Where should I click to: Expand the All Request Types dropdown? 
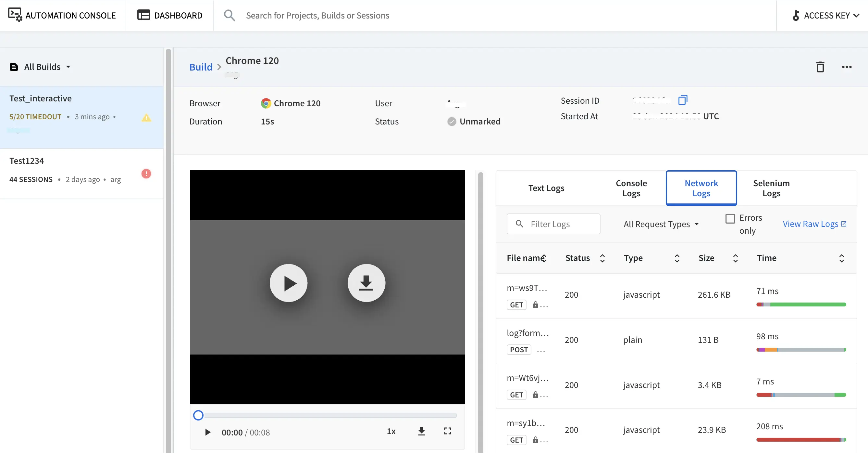[661, 224]
